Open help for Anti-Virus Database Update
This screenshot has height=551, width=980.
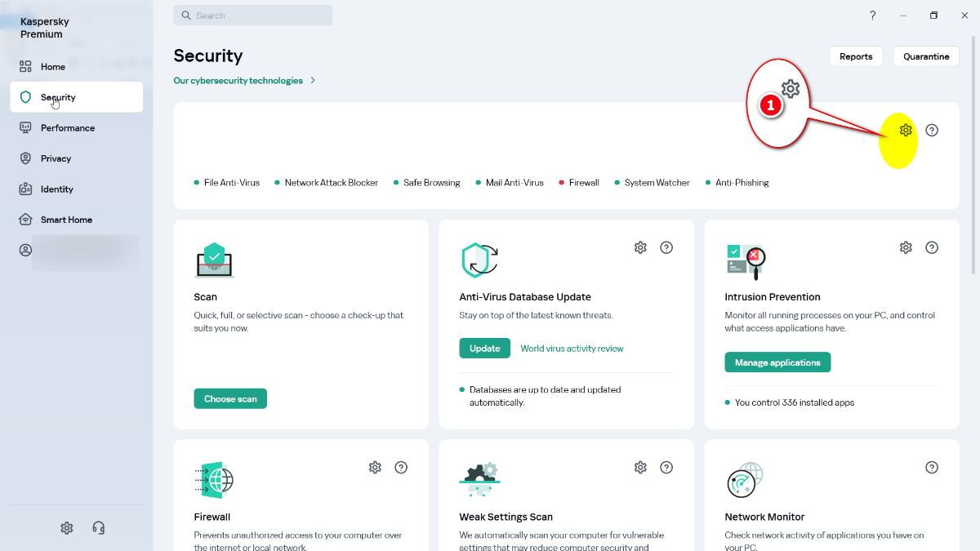666,247
